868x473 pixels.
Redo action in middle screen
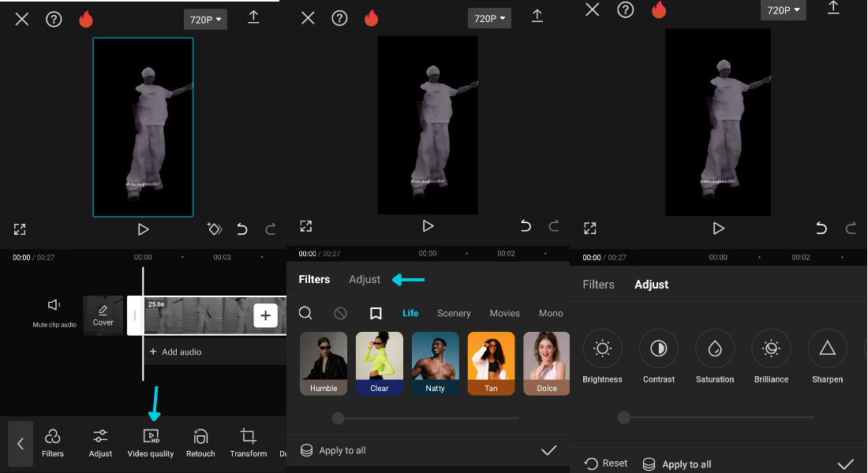click(x=554, y=225)
